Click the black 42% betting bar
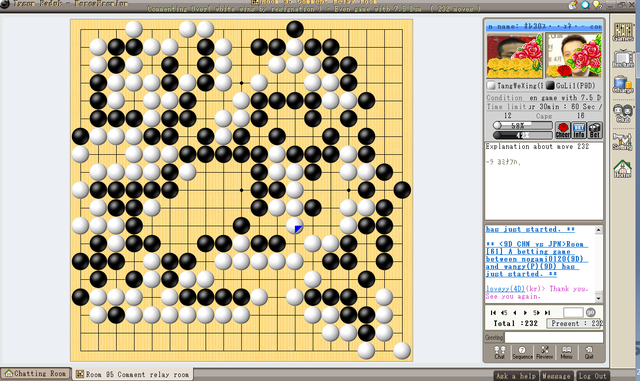 (523, 135)
